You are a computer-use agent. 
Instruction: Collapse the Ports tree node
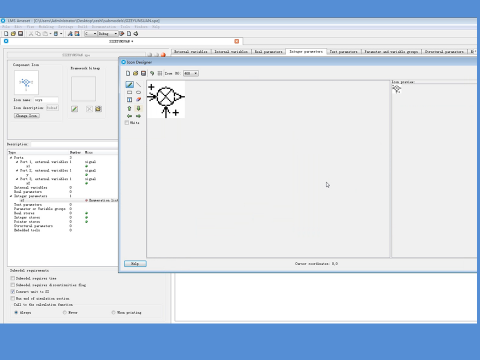coord(11,157)
